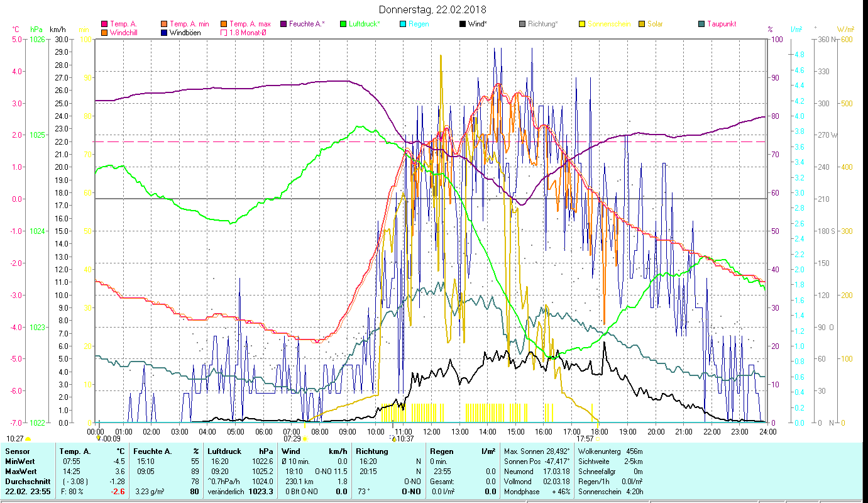
Task: Click the Temp. A. legend color square
Action: click(105, 25)
